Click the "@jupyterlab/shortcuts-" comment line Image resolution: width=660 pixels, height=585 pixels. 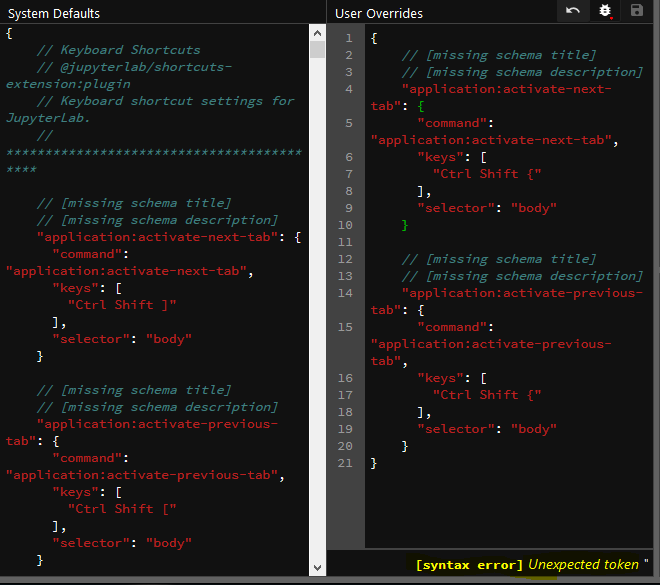point(134,67)
